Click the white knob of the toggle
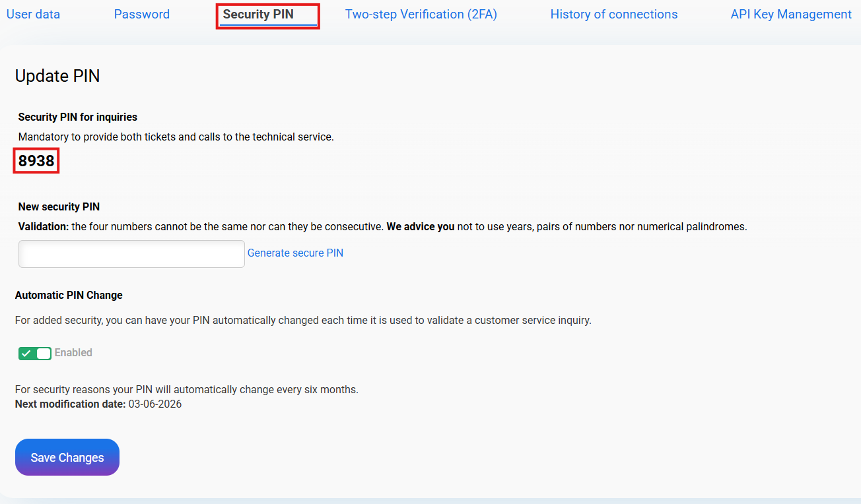861x504 pixels. (x=44, y=354)
